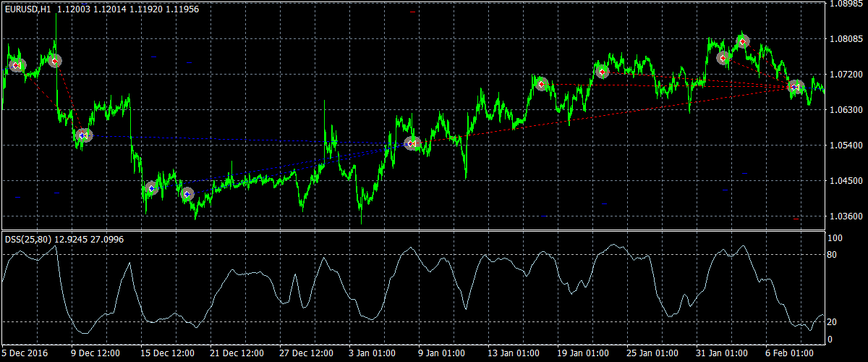
Task: Click the sell marker at chart start near 5 Dec
Action: click(17, 66)
